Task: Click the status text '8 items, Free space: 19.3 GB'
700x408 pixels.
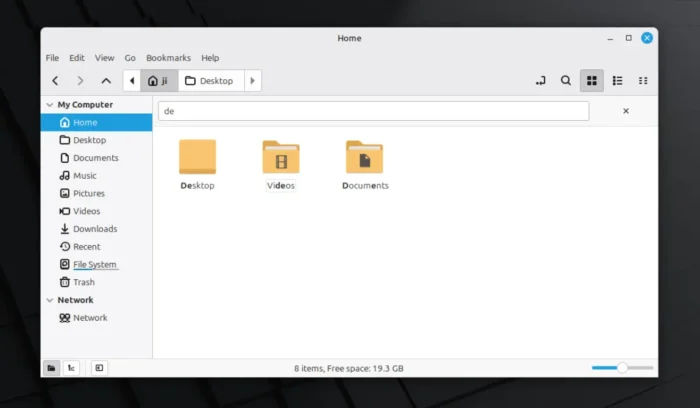Action: click(349, 369)
